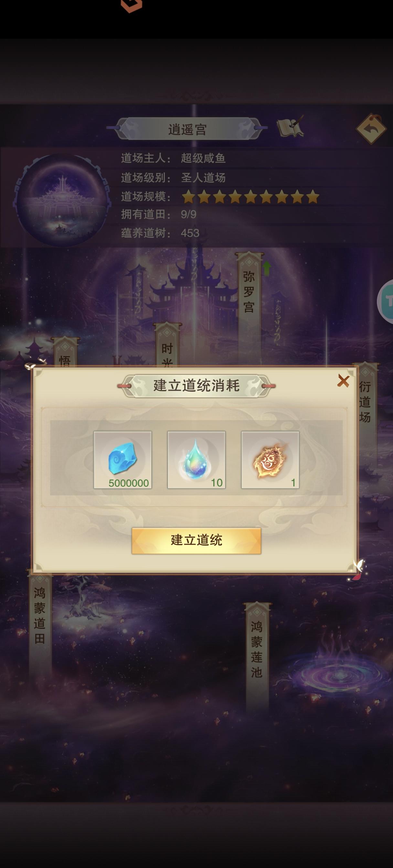
Task: Click the circular 逍遥宫 palace emblem
Action: point(62,201)
